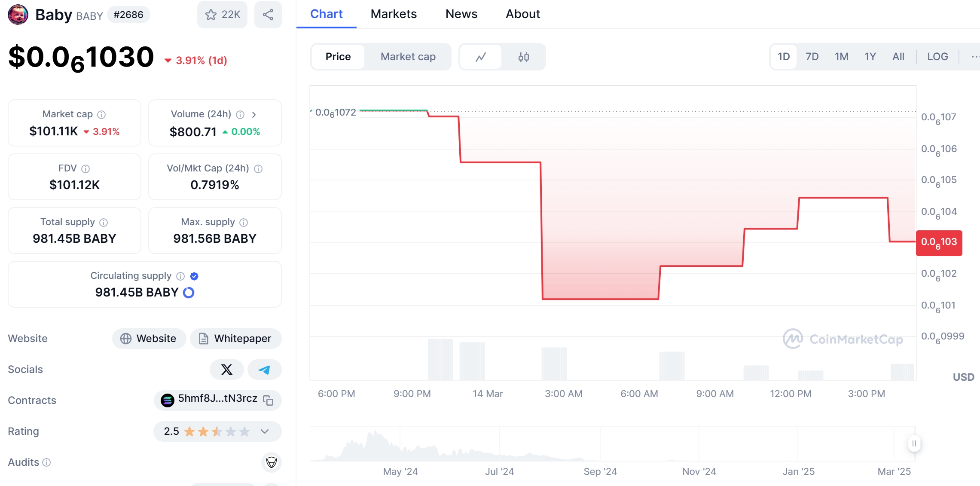Open FDV info icon

pyautogui.click(x=85, y=168)
